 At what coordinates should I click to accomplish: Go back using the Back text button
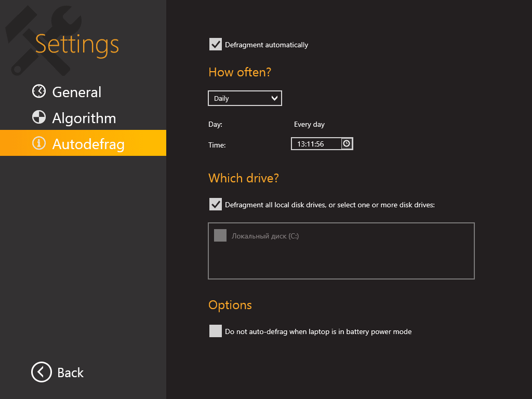click(71, 373)
